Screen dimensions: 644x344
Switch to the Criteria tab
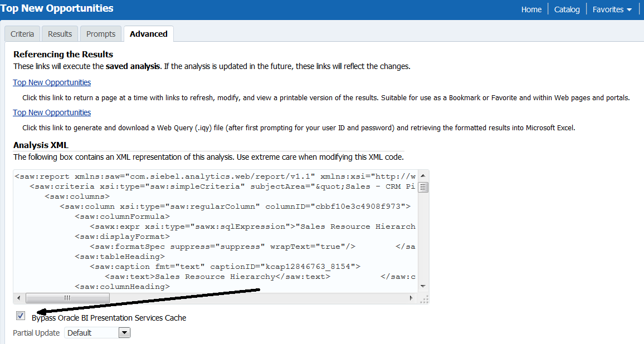tap(22, 34)
